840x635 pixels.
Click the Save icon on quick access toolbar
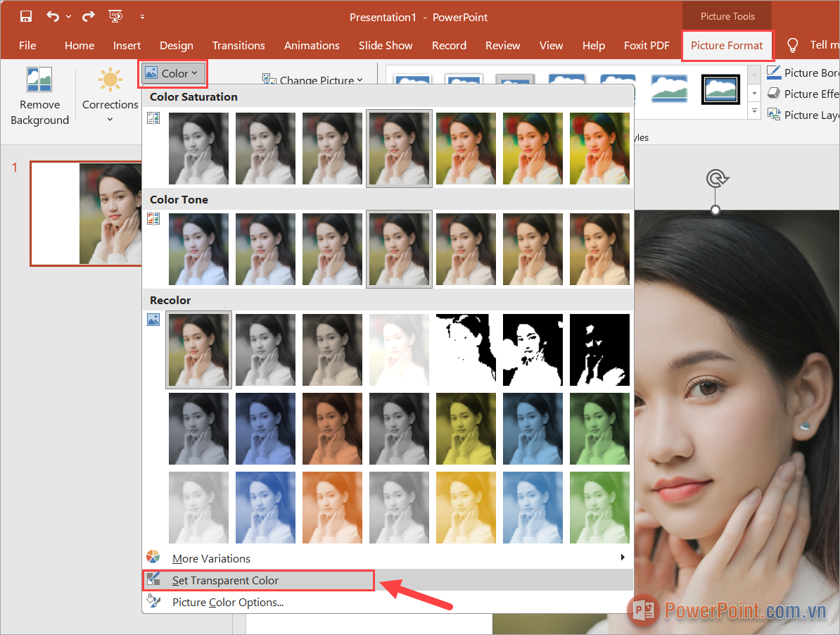(x=26, y=15)
